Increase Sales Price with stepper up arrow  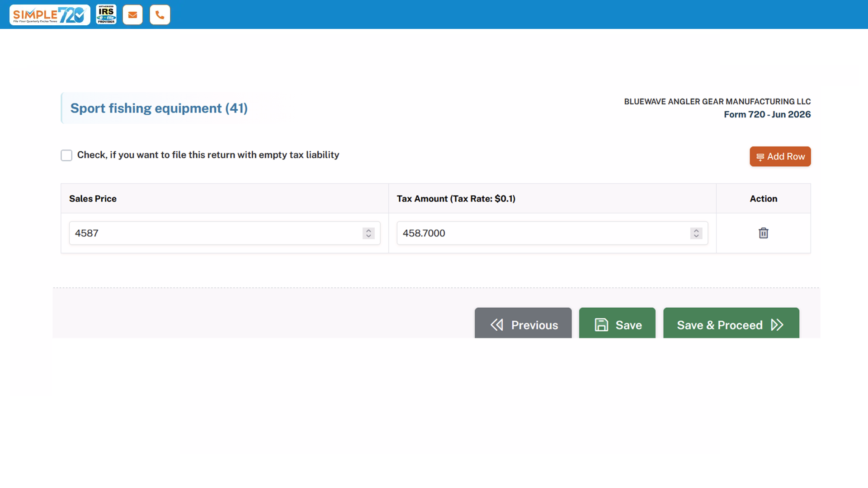(368, 230)
